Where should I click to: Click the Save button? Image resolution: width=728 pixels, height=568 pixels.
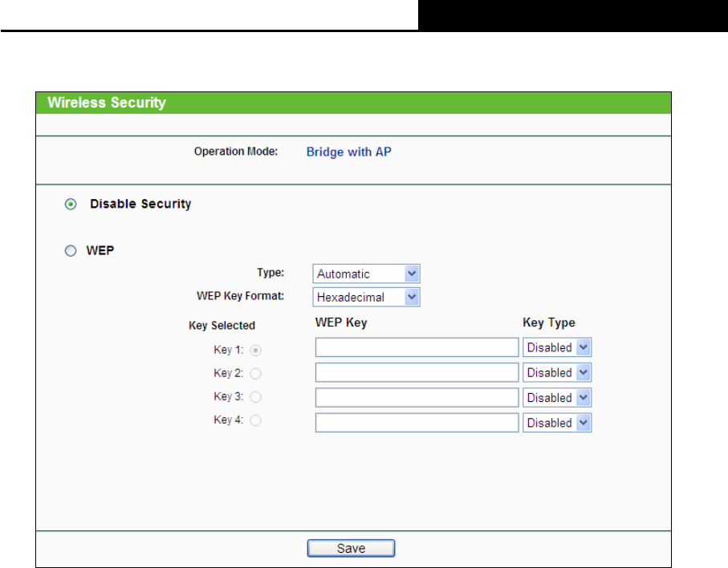[x=351, y=548]
